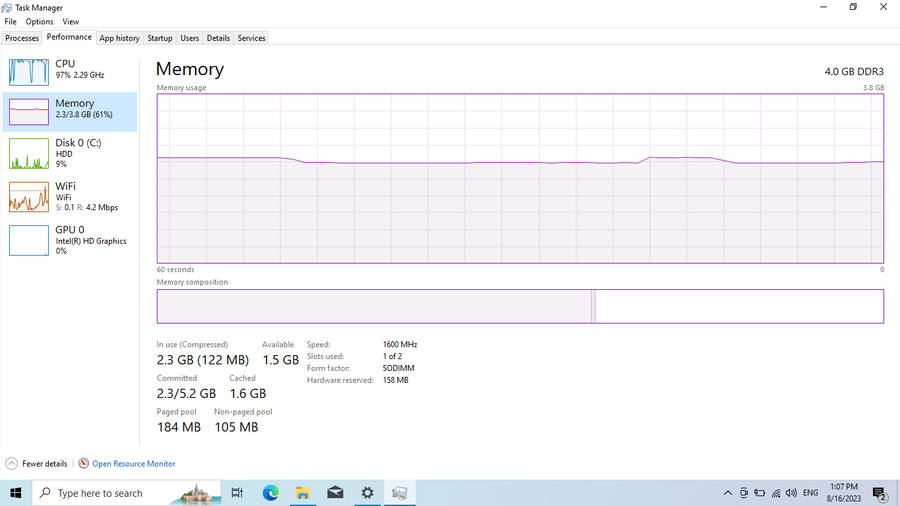Open Settings gear in the taskbar
The image size is (900, 506).
(x=367, y=493)
